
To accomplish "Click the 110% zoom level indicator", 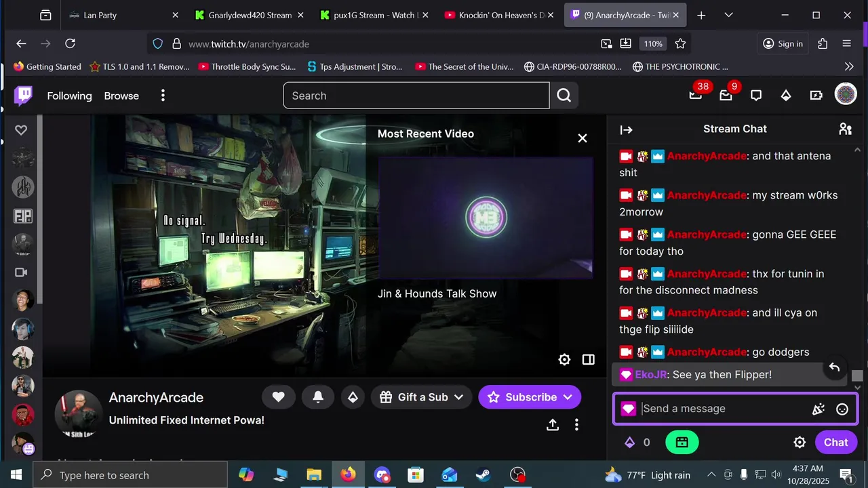I will 653,43.
